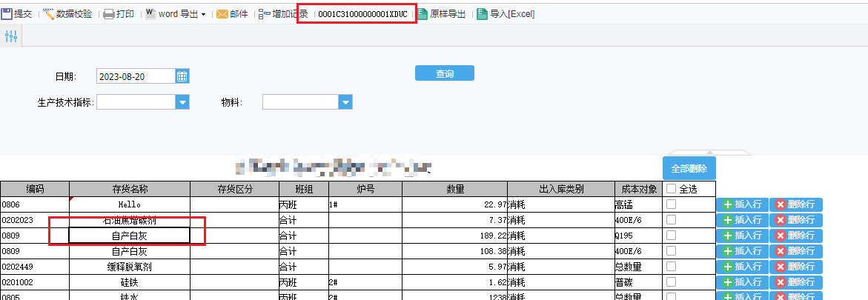Click 导入[Excel] toolbar item
868x300 pixels.
tap(506, 14)
